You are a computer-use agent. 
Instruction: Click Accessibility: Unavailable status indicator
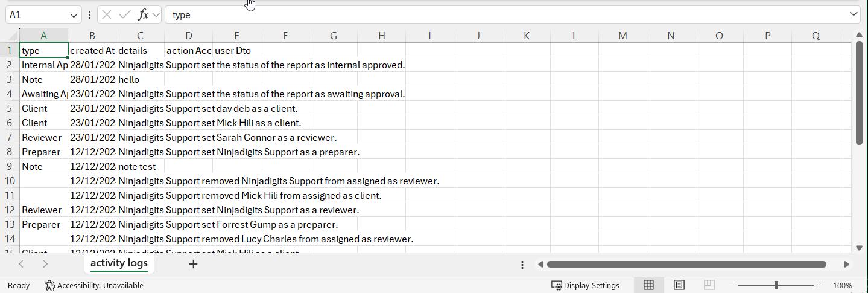tap(94, 285)
